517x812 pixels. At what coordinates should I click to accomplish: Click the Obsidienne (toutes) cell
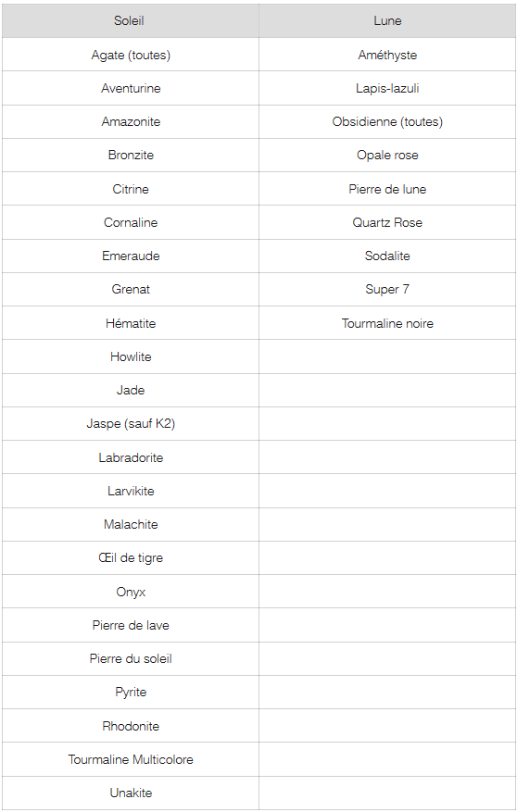[x=387, y=121]
